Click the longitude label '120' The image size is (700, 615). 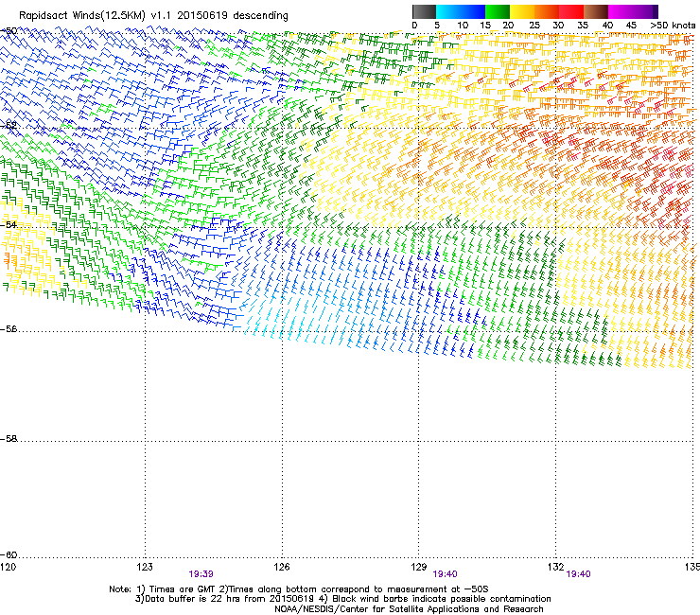8,567
